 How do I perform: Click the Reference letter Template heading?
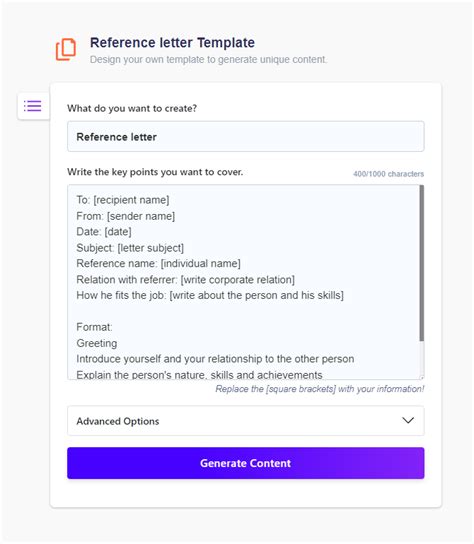coord(172,43)
